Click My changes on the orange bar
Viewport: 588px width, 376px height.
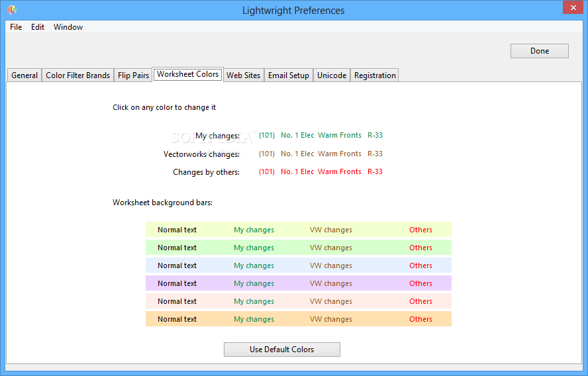(254, 320)
